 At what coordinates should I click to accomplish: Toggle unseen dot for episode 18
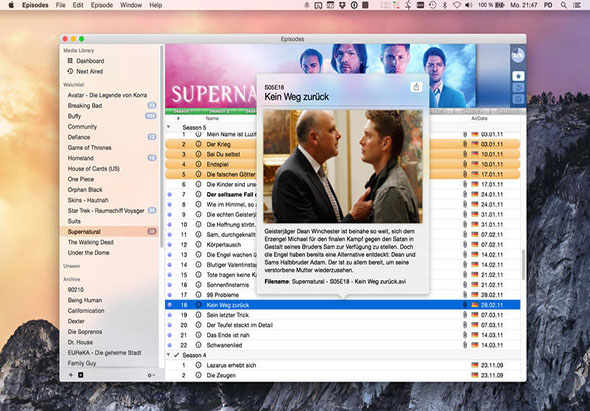(170, 305)
